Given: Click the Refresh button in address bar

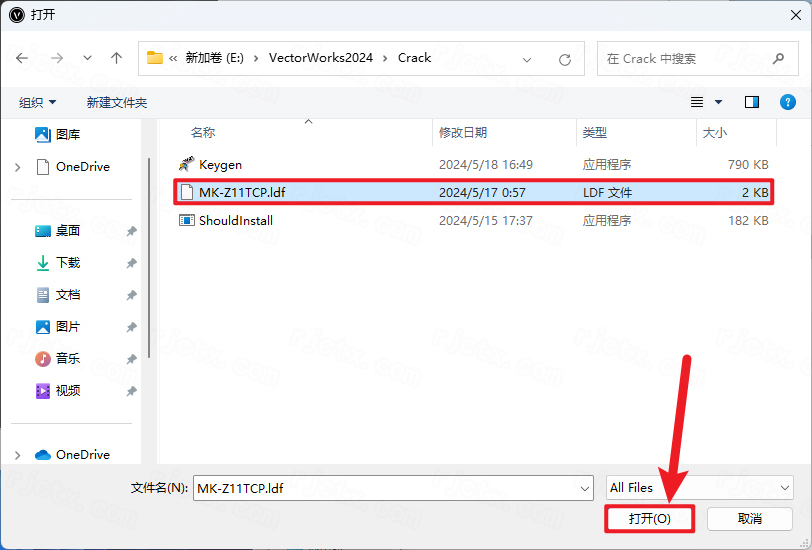Looking at the screenshot, I should coord(566,58).
